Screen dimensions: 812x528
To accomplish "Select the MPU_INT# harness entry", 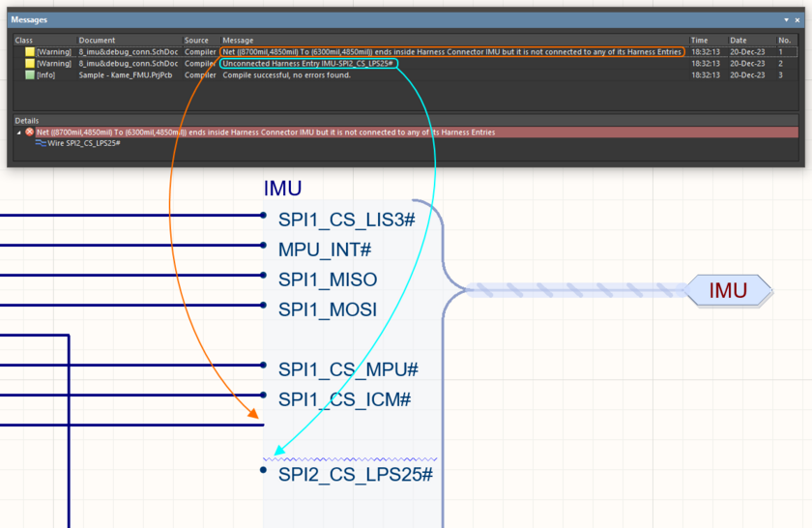I will (325, 249).
